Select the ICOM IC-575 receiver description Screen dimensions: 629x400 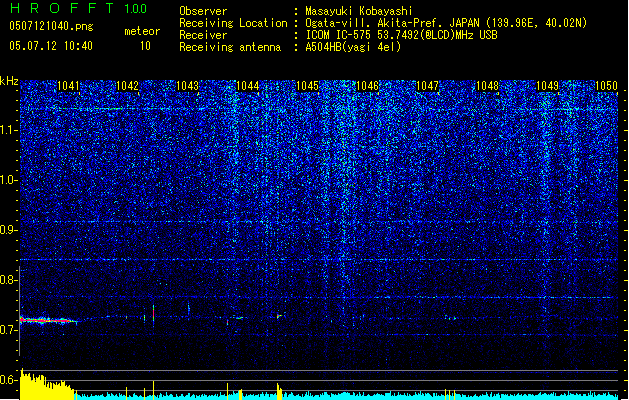coord(402,35)
